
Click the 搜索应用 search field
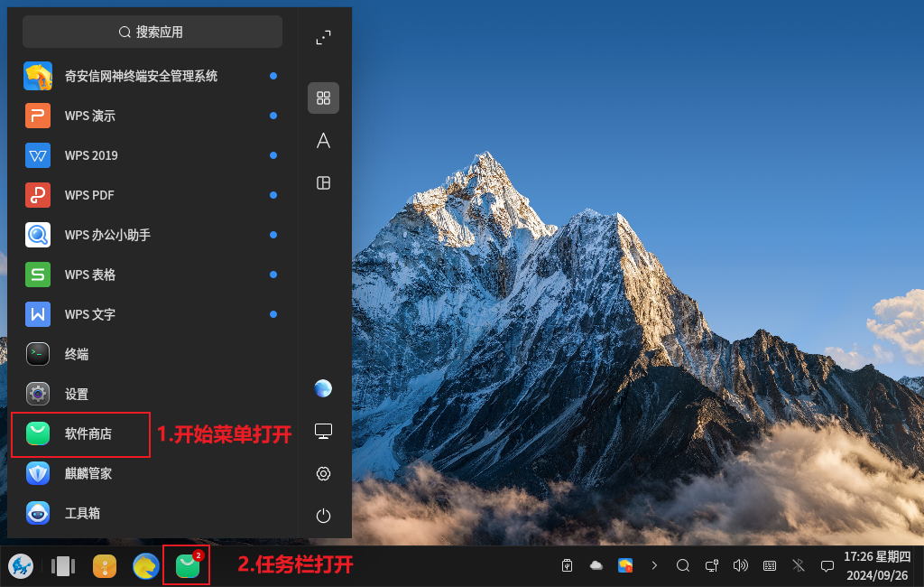click(x=152, y=32)
